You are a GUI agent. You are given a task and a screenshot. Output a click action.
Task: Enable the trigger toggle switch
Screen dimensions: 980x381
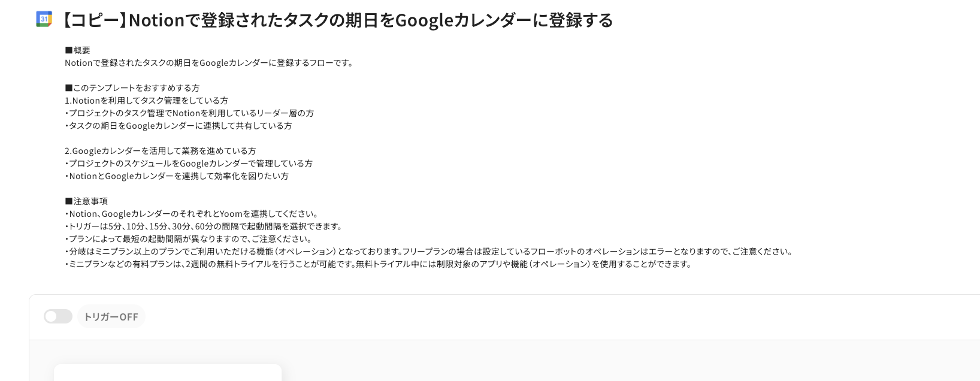(58, 316)
